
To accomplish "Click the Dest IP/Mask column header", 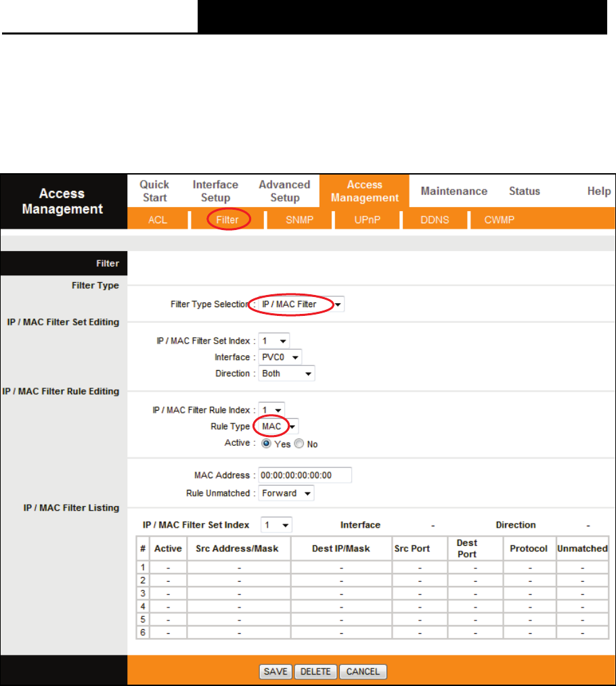I will coord(341,549).
